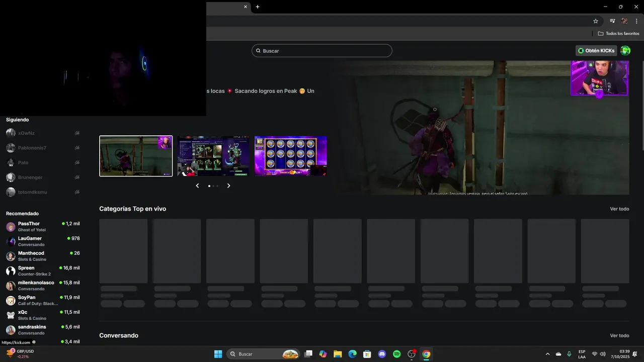The width and height of the screenshot is (644, 362).
Task: Click Ver todo for Conversando section
Action: (619, 335)
